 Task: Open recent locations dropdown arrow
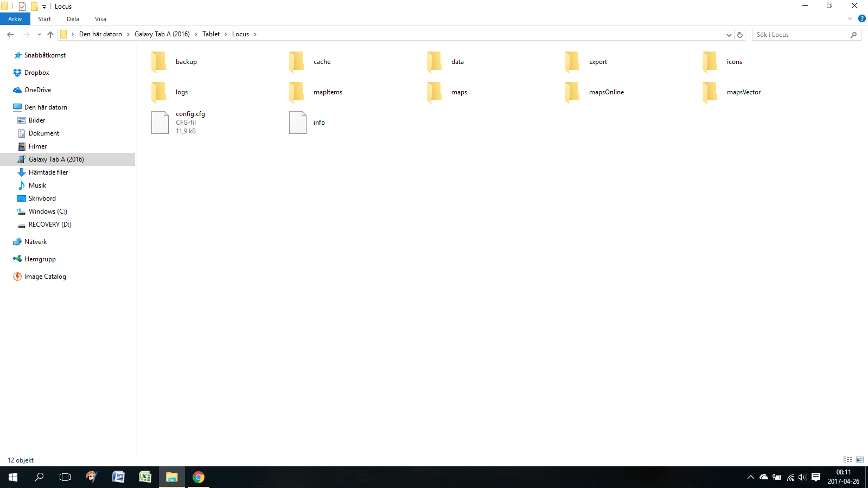[x=39, y=35]
